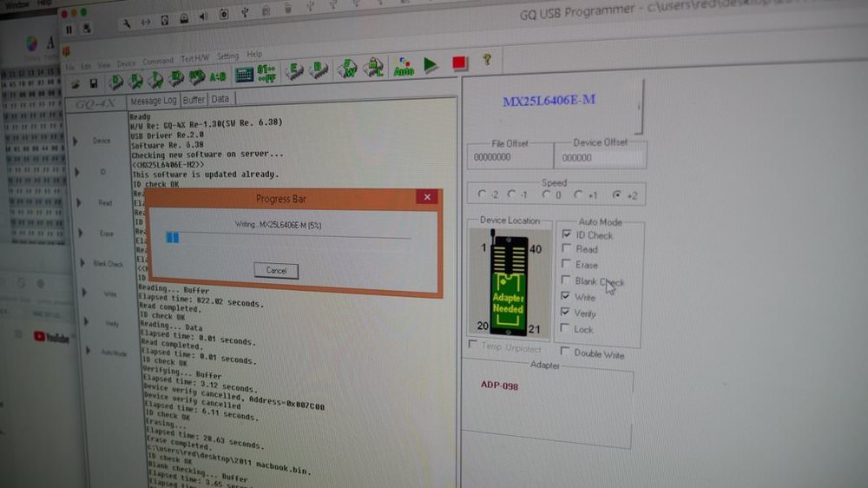Image resolution: width=868 pixels, height=488 pixels.
Task: Click the yellow question mark help icon
Action: pos(487,59)
